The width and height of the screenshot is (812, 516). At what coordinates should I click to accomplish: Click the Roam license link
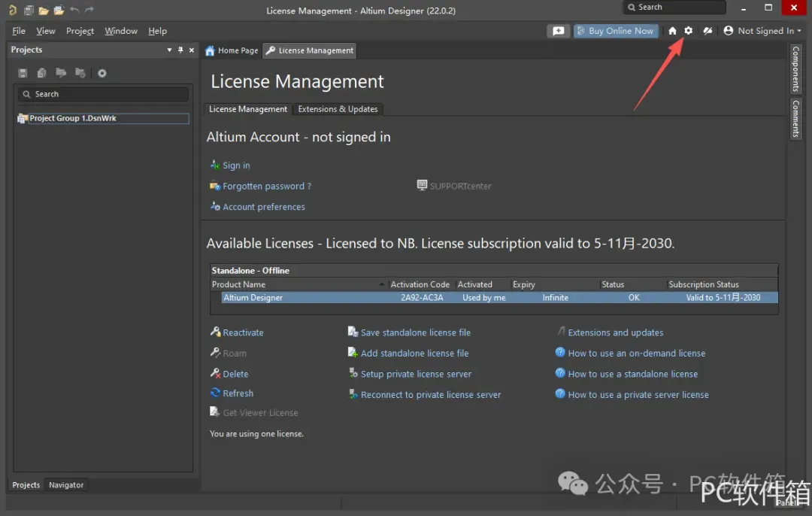pos(234,354)
